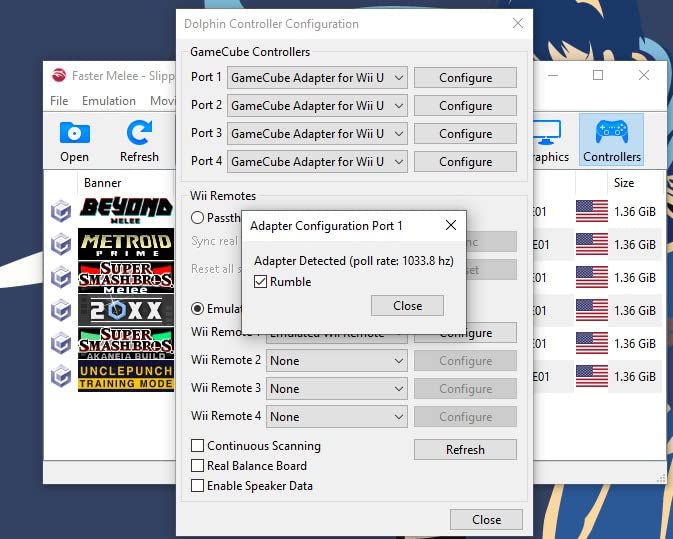Open Graphics settings in main toolbar
The image size is (673, 539).
tap(550, 142)
